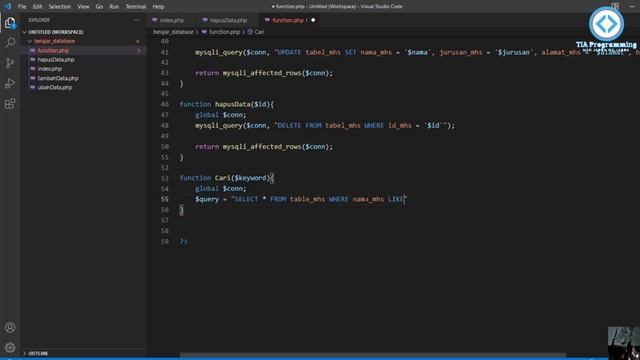Open the Accounts icon in activity bar
Image resolution: width=640 pixels, height=360 pixels.
(x=10, y=327)
